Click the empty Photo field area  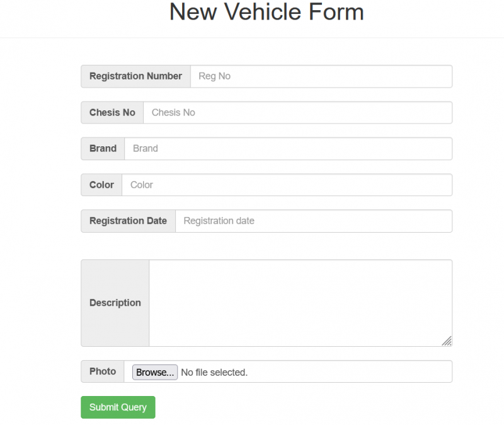[x=349, y=371]
